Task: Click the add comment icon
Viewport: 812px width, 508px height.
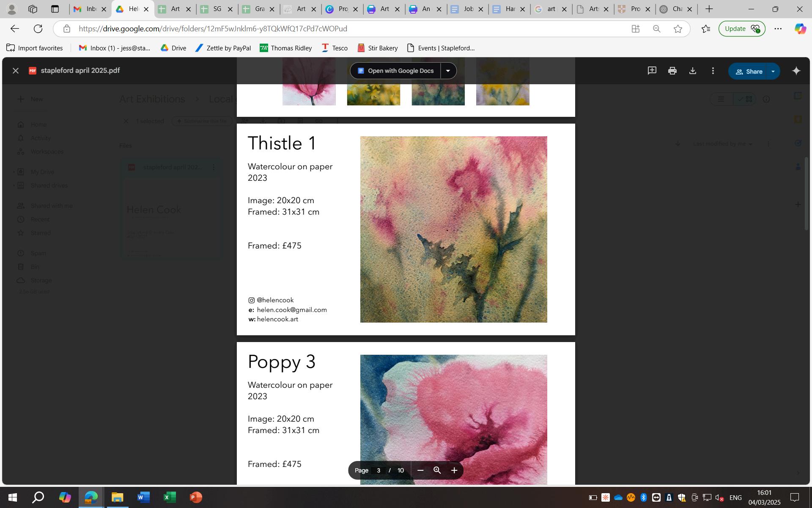Action: [652, 71]
